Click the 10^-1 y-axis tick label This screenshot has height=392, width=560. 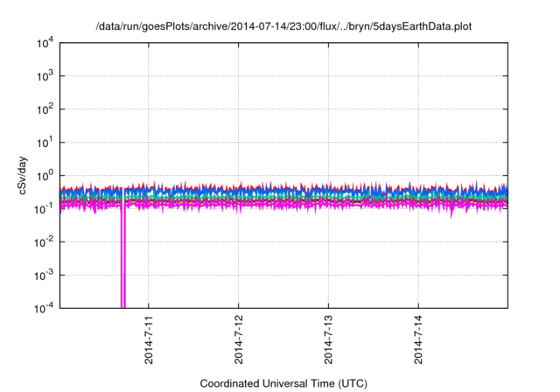pos(44,209)
